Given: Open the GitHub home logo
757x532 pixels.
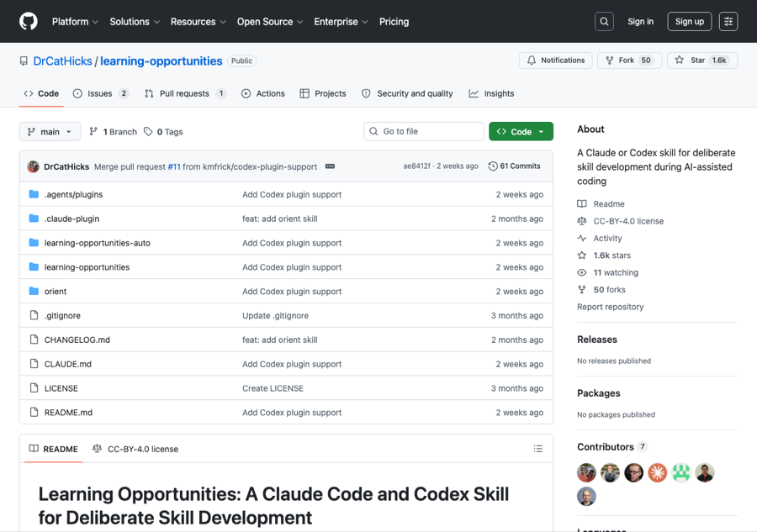Looking at the screenshot, I should pyautogui.click(x=29, y=21).
